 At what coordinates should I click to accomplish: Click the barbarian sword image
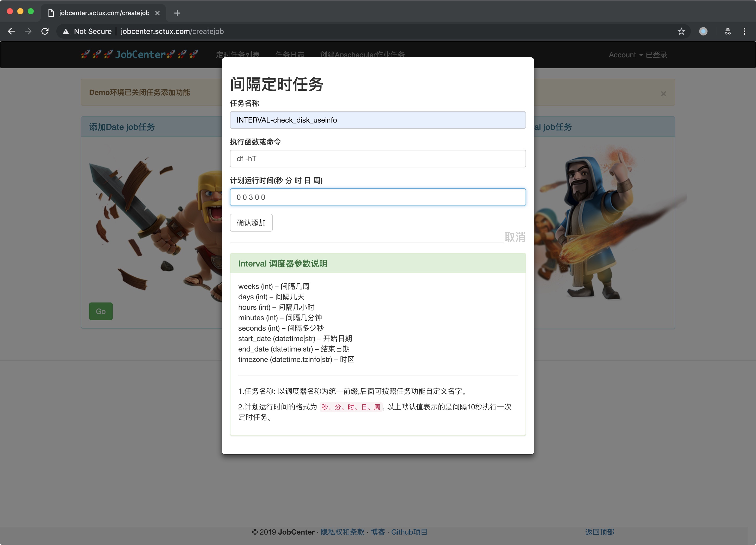point(155,230)
